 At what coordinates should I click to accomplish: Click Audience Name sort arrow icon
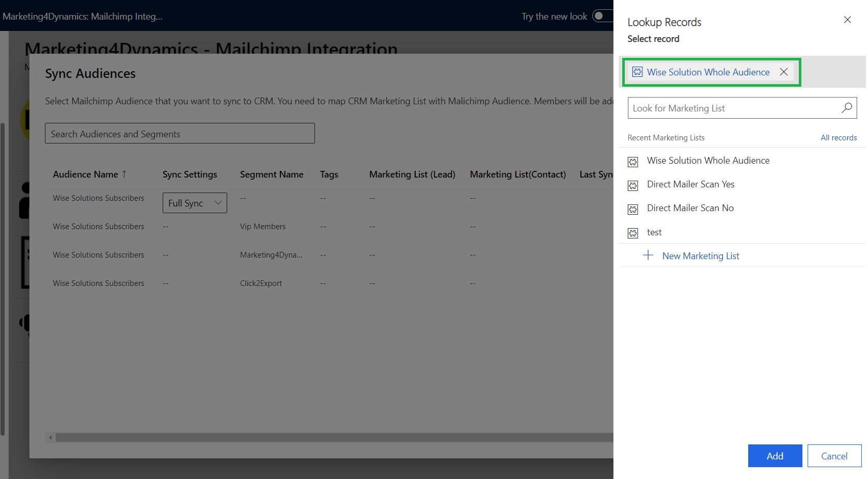pyautogui.click(x=124, y=174)
